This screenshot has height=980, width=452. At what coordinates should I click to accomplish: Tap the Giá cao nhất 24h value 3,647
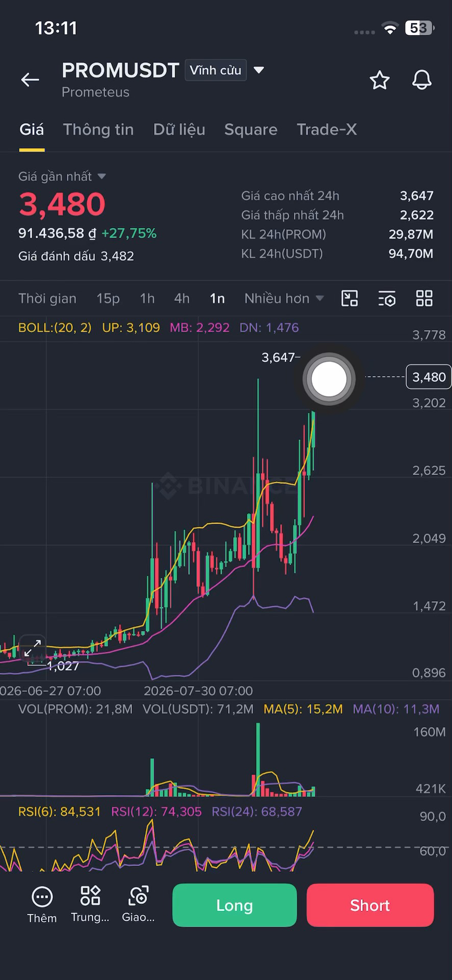[x=417, y=196]
